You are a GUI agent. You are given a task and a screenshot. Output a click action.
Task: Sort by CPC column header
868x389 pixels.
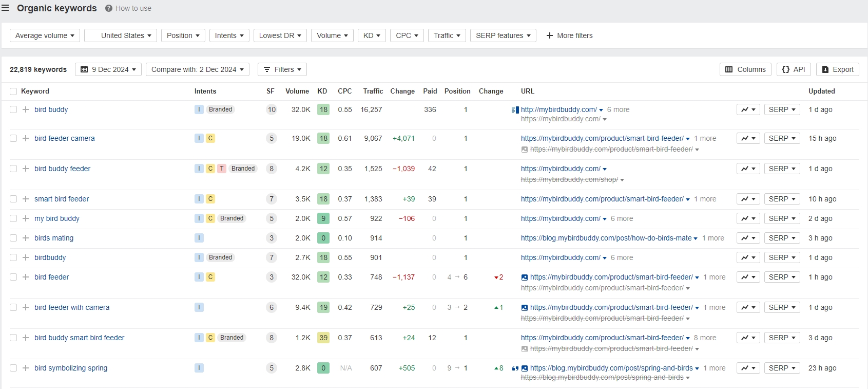(x=345, y=91)
